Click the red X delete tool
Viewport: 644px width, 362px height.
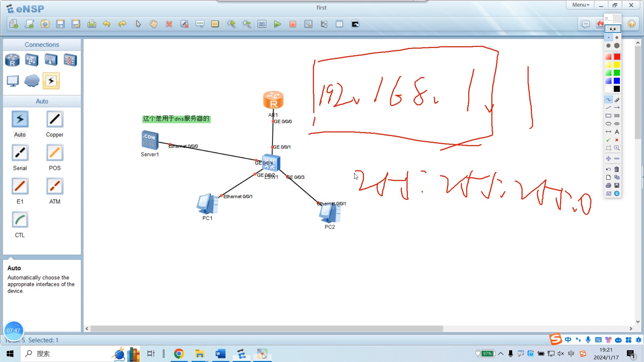tap(169, 24)
